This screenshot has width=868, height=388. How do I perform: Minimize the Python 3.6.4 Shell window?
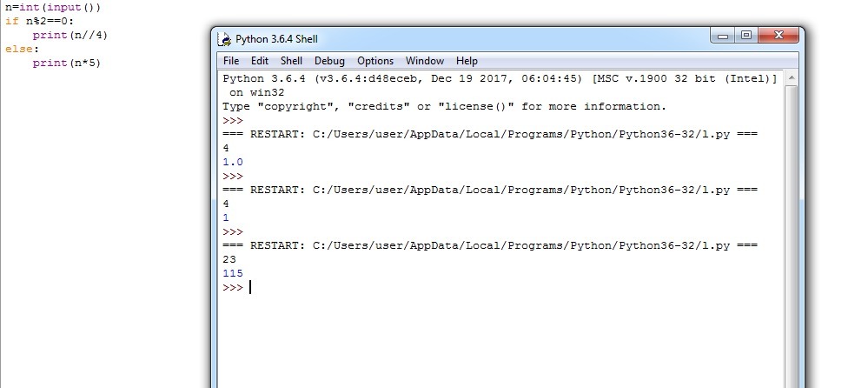(723, 37)
